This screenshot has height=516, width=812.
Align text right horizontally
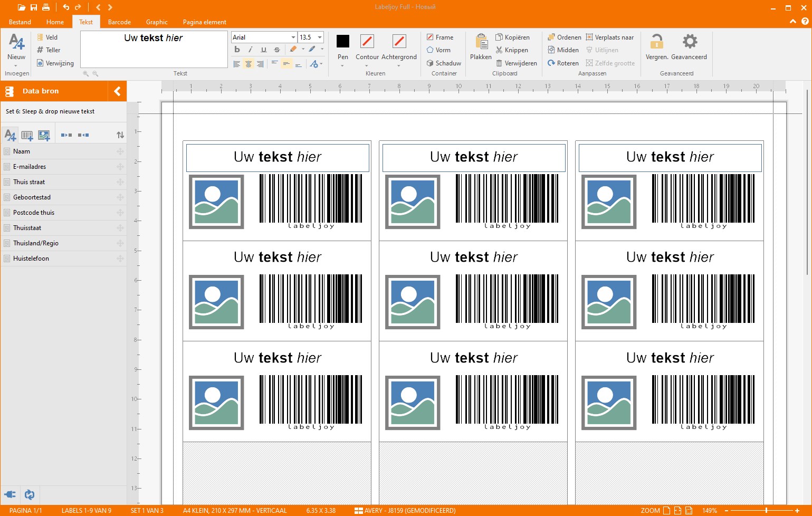260,64
